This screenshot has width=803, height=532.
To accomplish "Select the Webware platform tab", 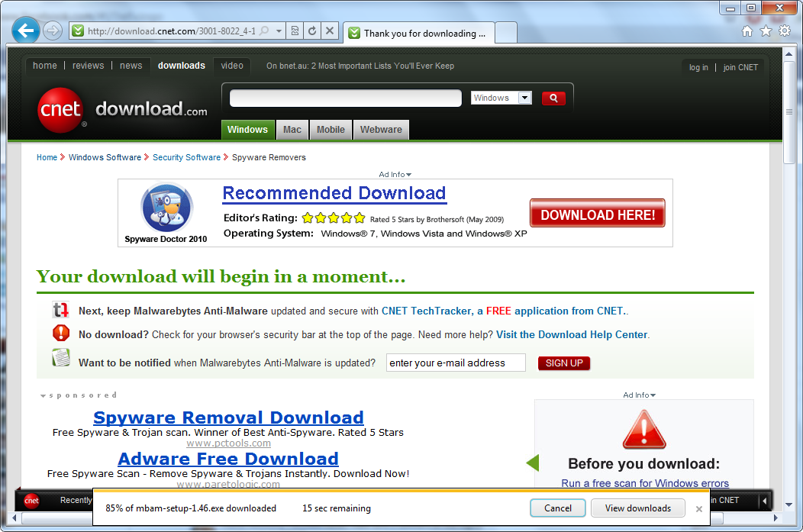I will point(381,130).
